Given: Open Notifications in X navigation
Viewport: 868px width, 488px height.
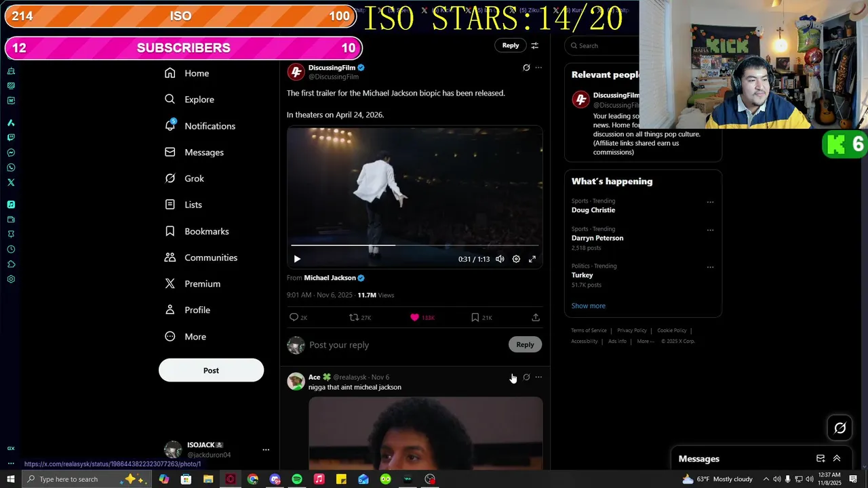Looking at the screenshot, I should [200, 126].
